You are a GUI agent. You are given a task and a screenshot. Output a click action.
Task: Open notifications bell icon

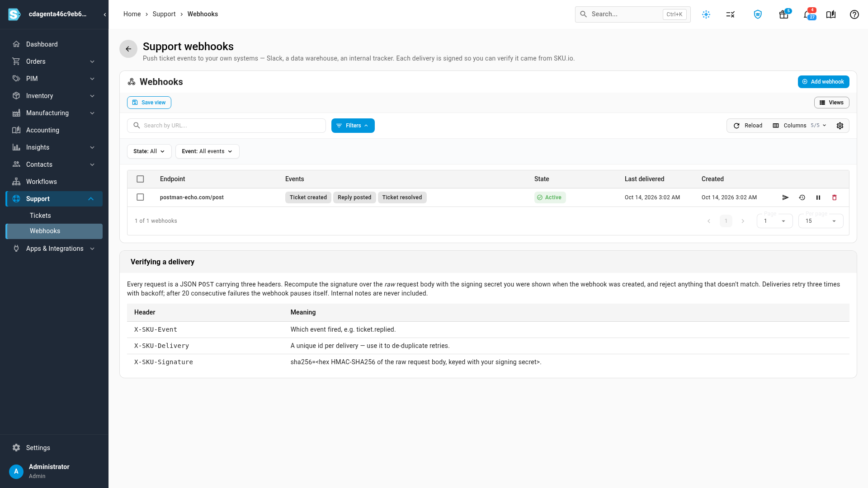pos(808,14)
